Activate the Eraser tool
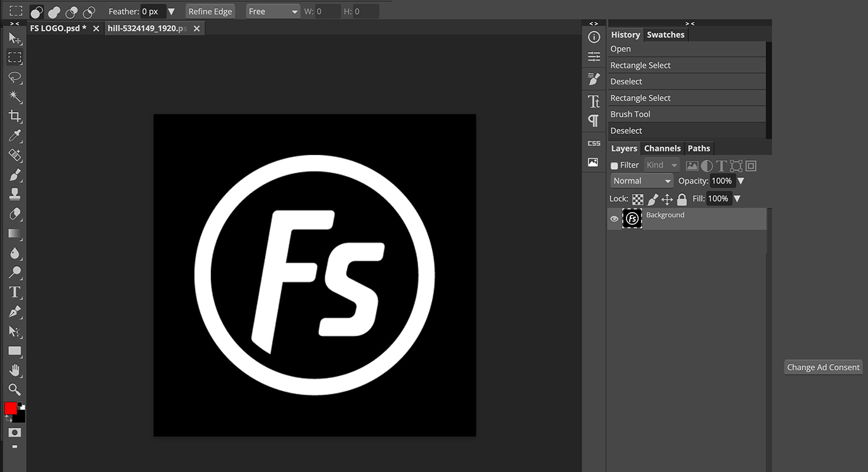This screenshot has height=472, width=868. tap(15, 214)
